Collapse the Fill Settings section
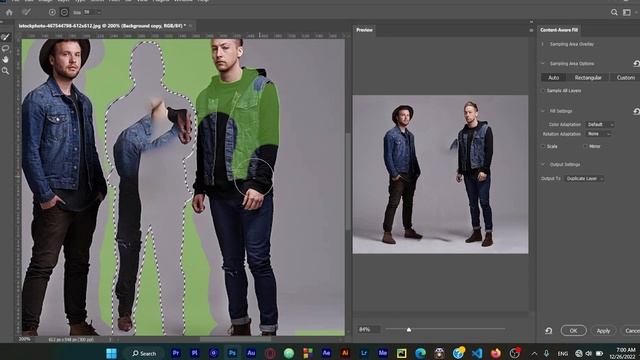The height and width of the screenshot is (360, 640). (x=543, y=111)
